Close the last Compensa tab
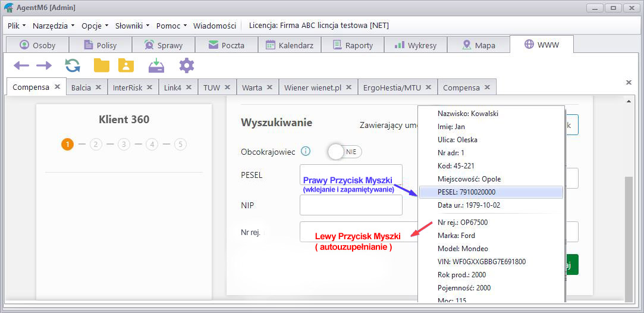Screen dimensions: 644x313 coord(487,87)
